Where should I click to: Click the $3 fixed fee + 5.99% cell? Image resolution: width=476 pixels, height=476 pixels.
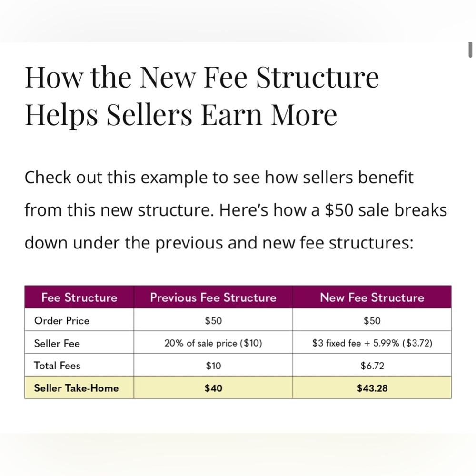click(372, 343)
